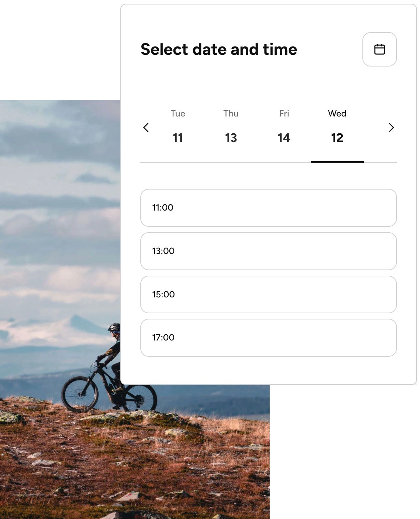Open the calendar date picker icon
The width and height of the screenshot is (420, 519).
tap(379, 49)
